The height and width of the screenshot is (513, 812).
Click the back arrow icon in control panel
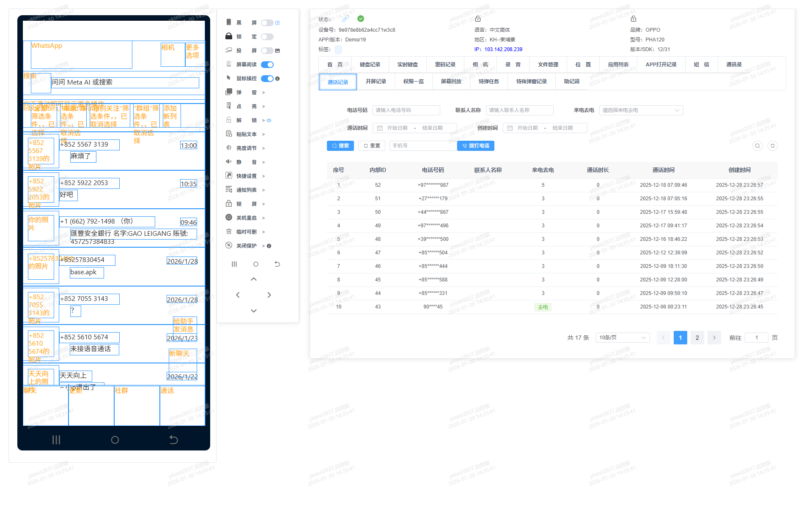click(277, 264)
